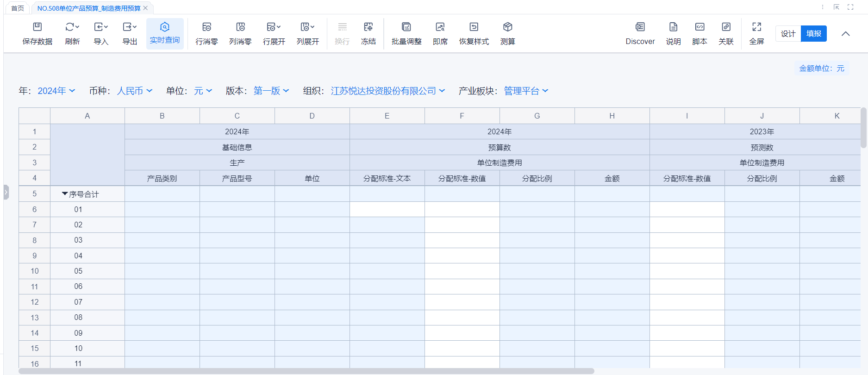Enter 全屏 fullscreen mode

756,27
